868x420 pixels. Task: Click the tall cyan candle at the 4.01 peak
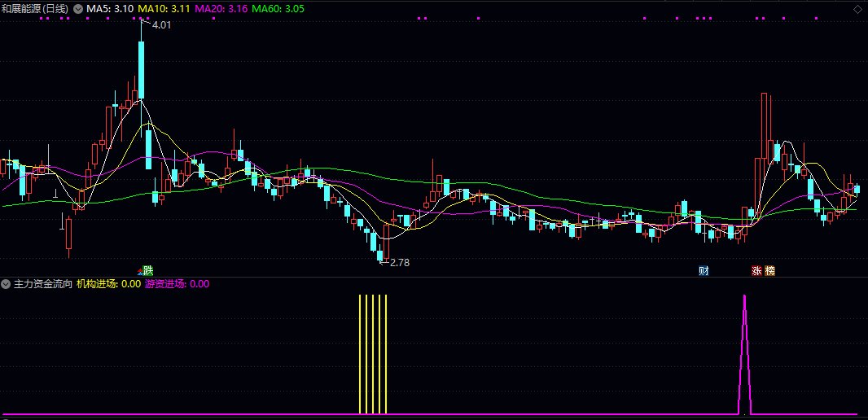[x=141, y=71]
